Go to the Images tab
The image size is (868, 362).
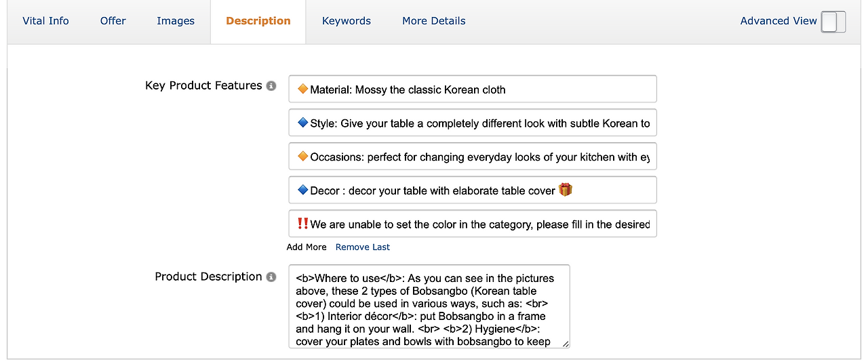tap(176, 21)
